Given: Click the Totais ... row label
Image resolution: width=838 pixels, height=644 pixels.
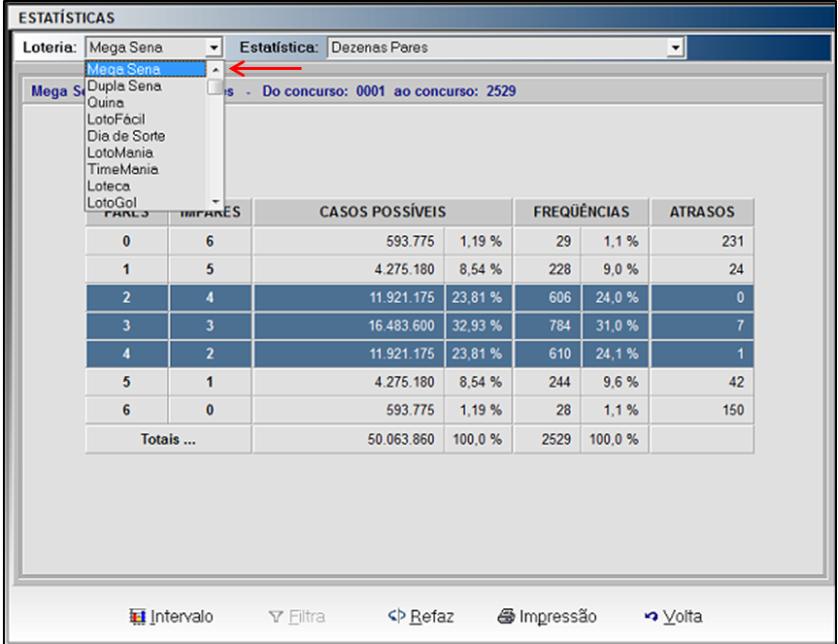Looking at the screenshot, I should click(x=168, y=439).
